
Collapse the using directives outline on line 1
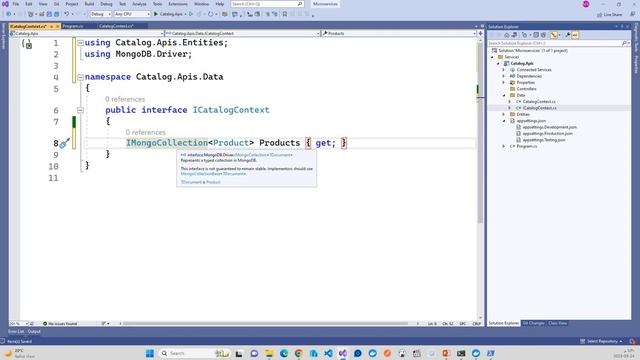coord(80,43)
